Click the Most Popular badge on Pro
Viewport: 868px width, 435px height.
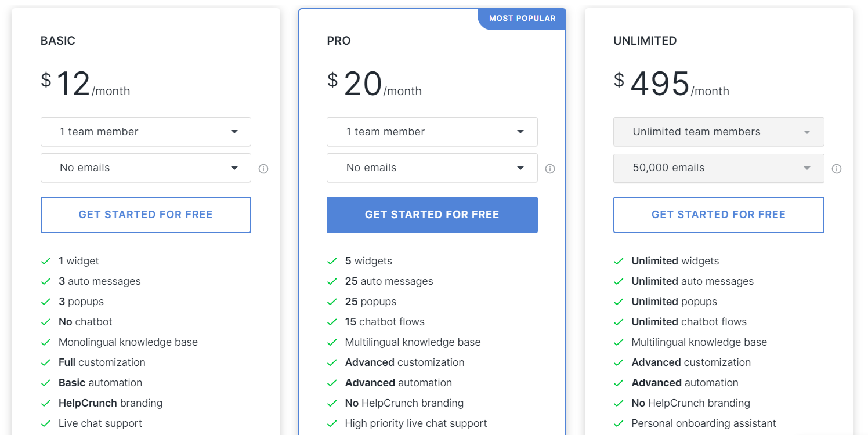[522, 19]
